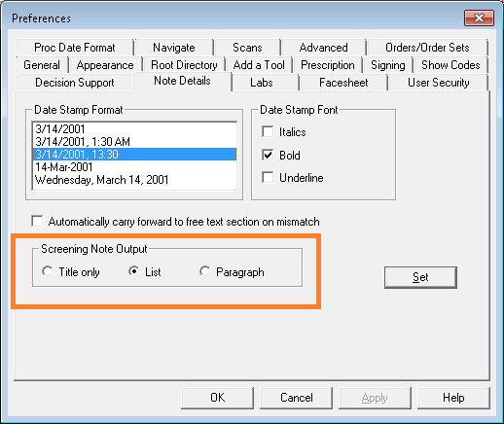Choose Paragraph screening note output
This screenshot has height=424, width=504.
[204, 271]
